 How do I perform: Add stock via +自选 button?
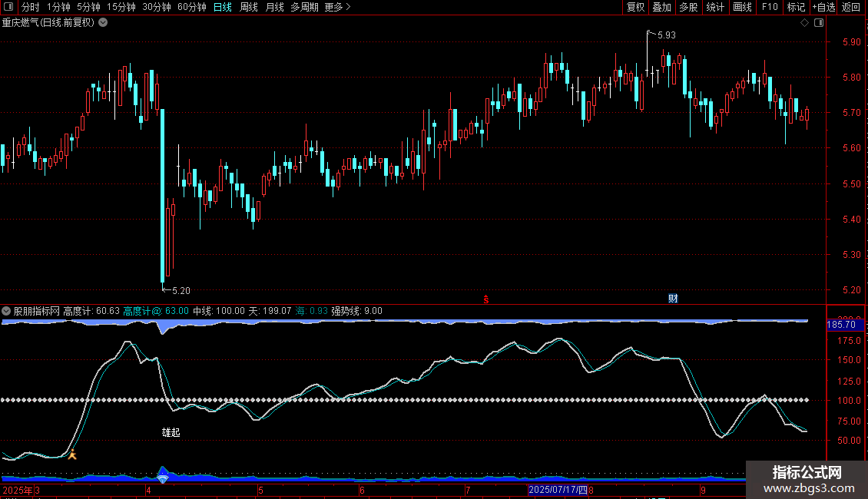pos(823,7)
